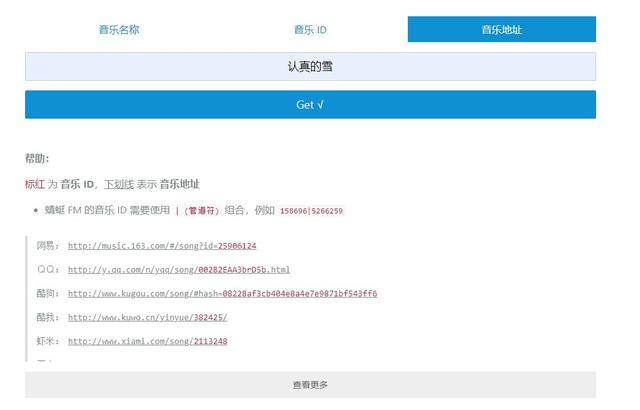Click the Get √ button

click(x=310, y=105)
